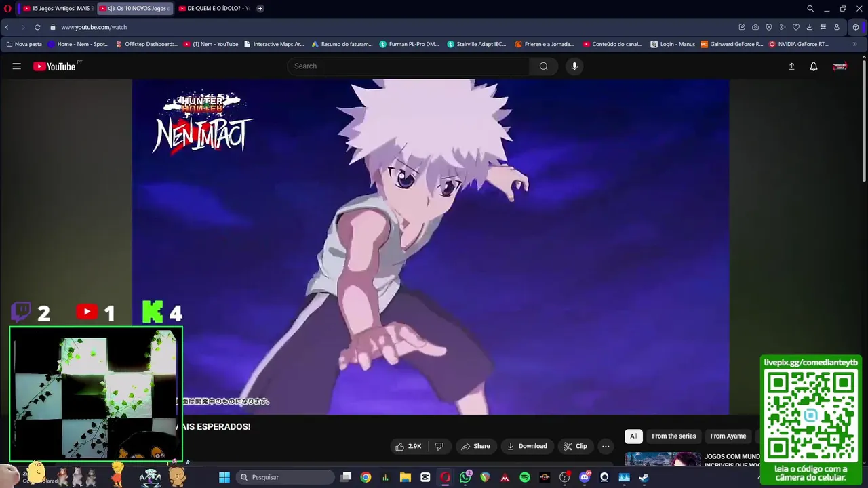Click the address bar URL www.youtube.com/watch
The height and width of the screenshot is (488, 868).
[94, 27]
